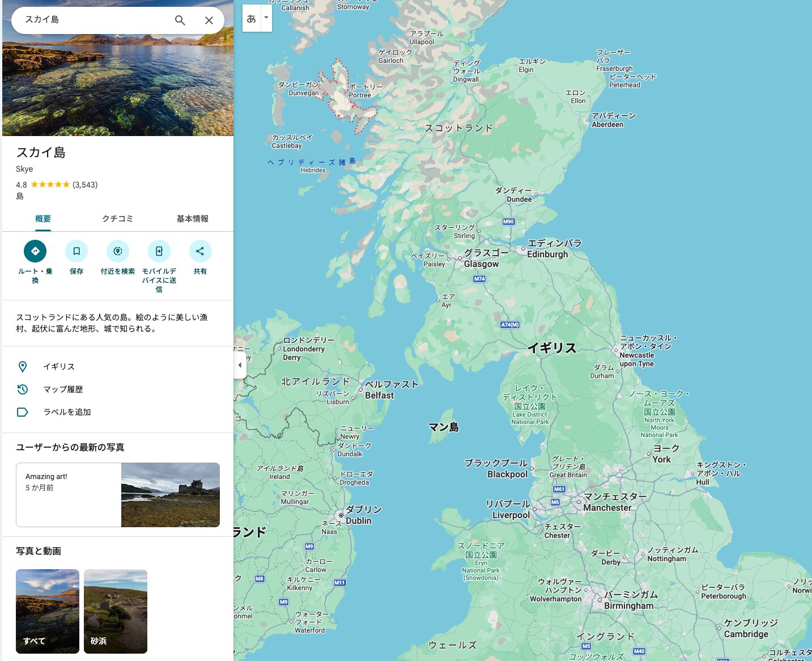Viewport: 812px width, 661px height.
Task: Click the 保存 bookmark icon
Action: point(76,251)
